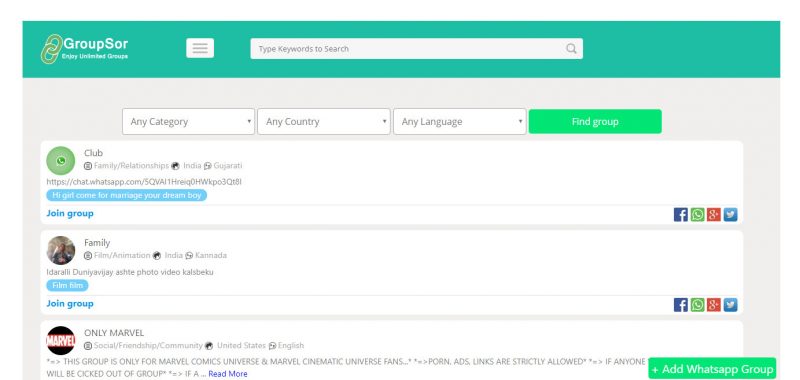Open Read More on ONLY MARVEL description

(228, 374)
